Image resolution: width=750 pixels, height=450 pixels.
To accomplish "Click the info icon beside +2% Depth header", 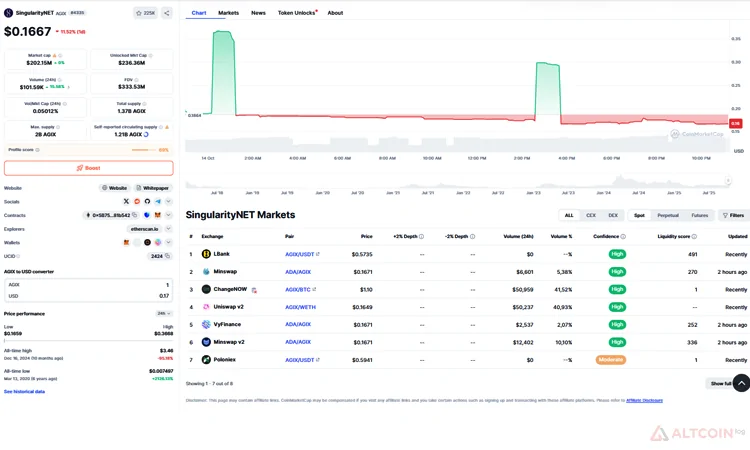I will (x=421, y=236).
